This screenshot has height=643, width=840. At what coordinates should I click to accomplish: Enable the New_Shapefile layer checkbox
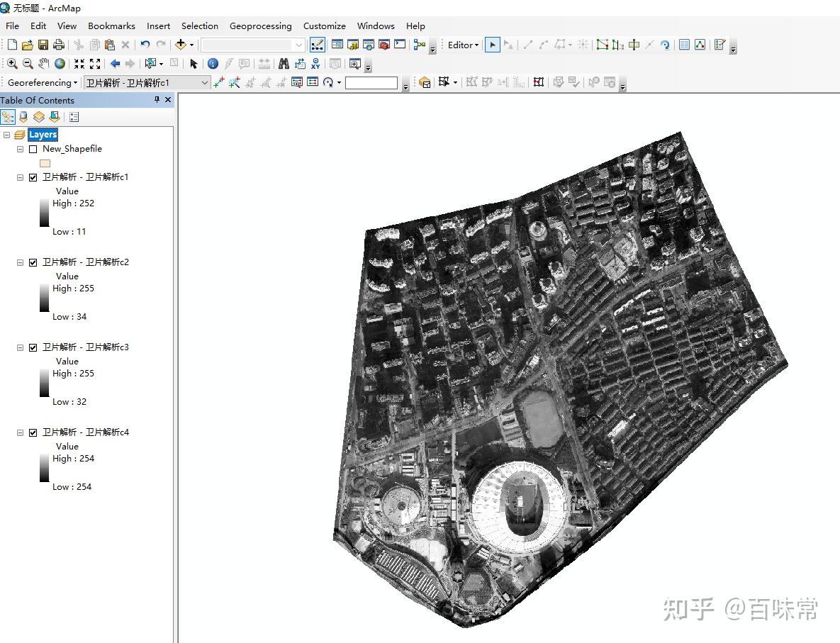pyautogui.click(x=33, y=149)
